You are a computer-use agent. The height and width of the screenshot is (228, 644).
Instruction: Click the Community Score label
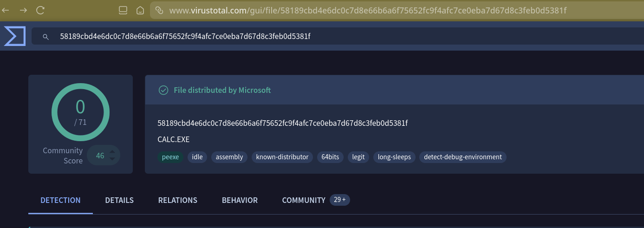click(63, 156)
